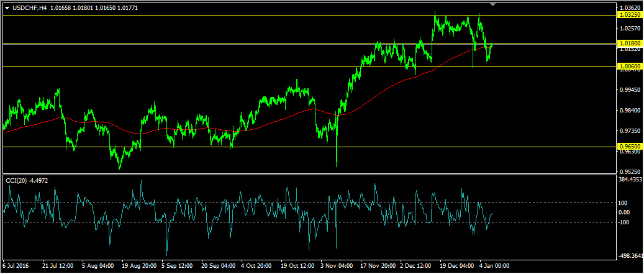Click the yellow 0.96500 price level label
This screenshot has height=274, width=644.
point(629,146)
